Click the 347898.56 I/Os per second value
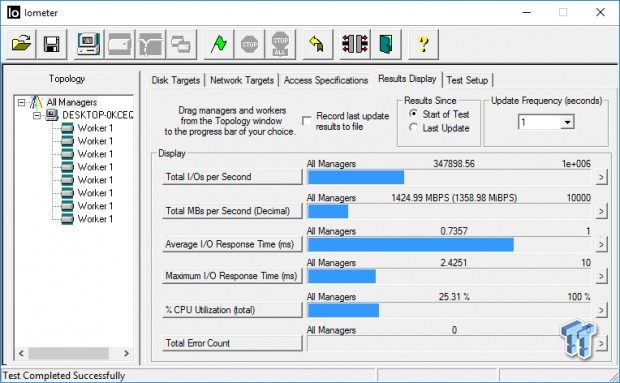This screenshot has width=620, height=383. pyautogui.click(x=454, y=164)
